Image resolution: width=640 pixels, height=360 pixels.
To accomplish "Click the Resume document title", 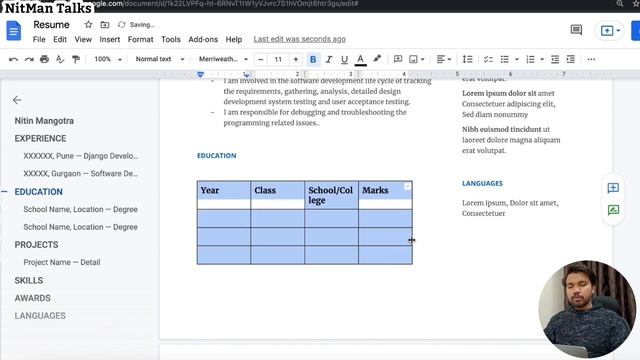I will point(51,25).
